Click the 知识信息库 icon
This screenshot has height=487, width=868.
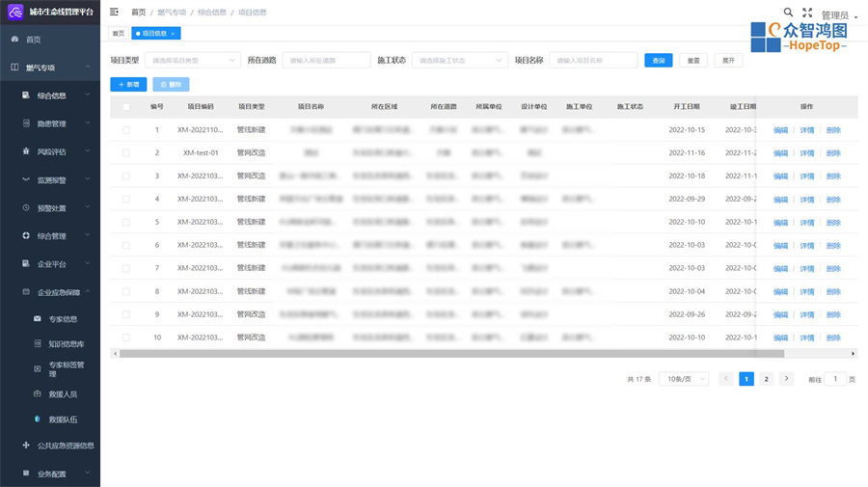(x=37, y=343)
